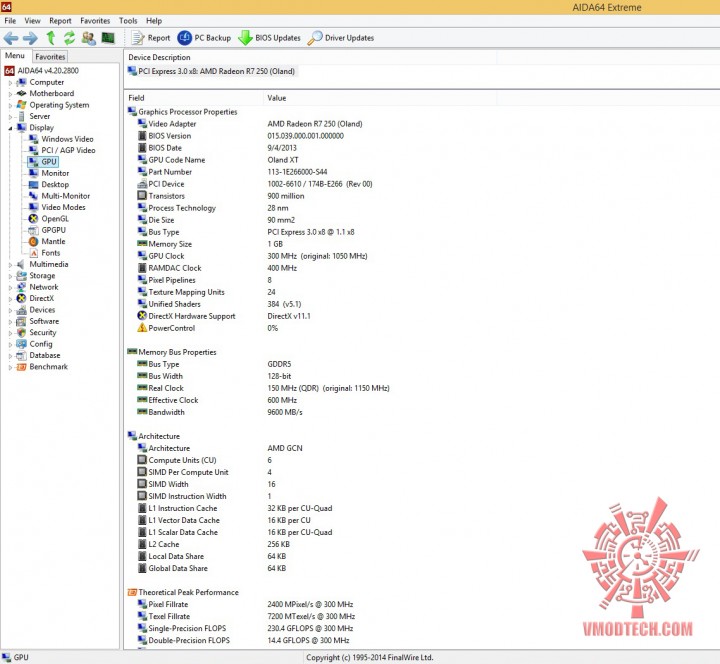The image size is (720, 664).
Task: Select the GPU Clock row
Action: [253, 256]
